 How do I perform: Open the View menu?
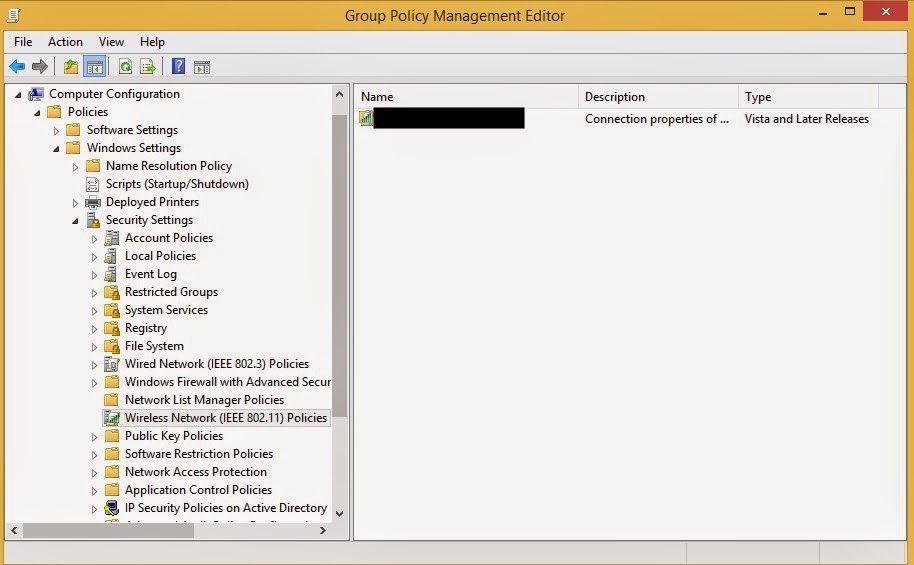pos(111,42)
